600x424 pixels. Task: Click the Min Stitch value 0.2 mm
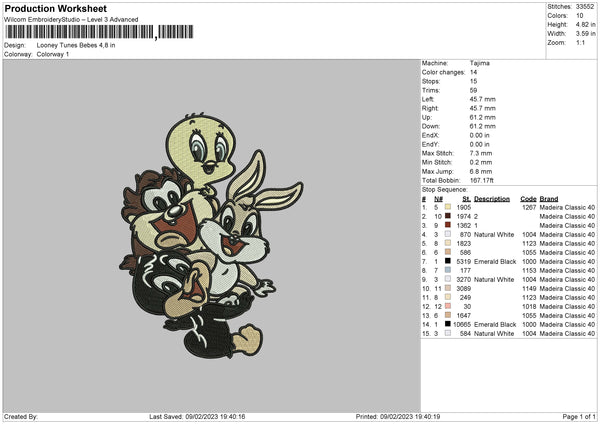(481, 162)
